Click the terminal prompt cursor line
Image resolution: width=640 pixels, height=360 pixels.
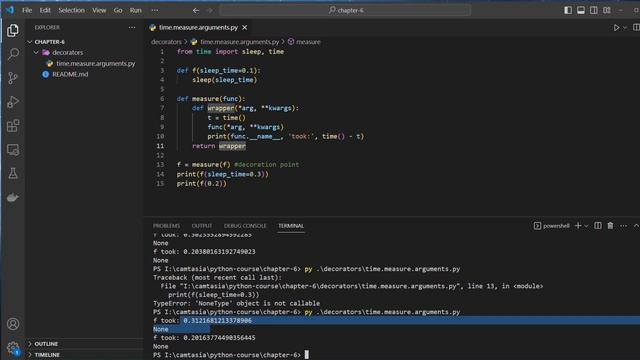(231, 355)
